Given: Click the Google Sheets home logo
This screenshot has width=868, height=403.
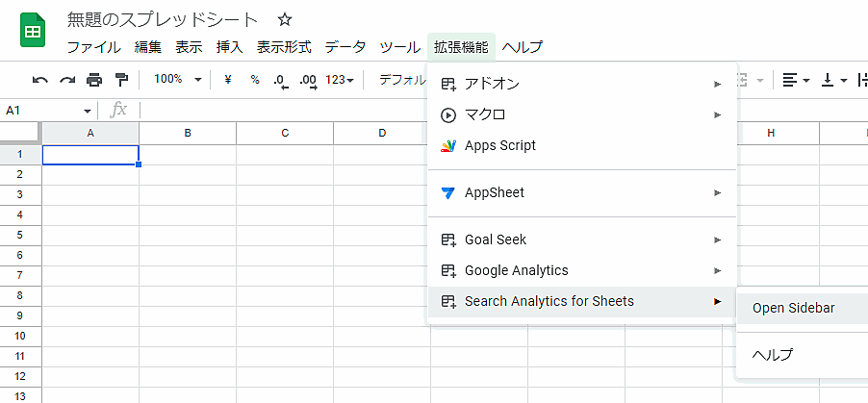Looking at the screenshot, I should click(33, 31).
